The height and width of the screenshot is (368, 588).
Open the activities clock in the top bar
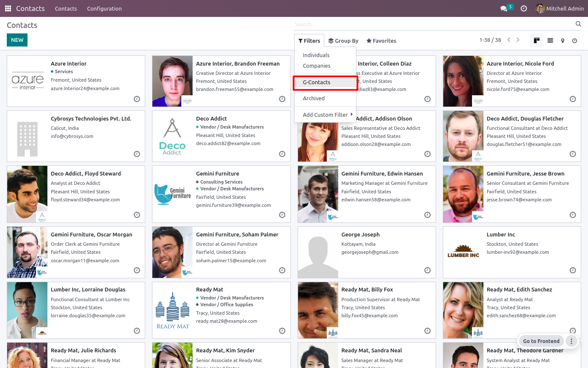524,8
